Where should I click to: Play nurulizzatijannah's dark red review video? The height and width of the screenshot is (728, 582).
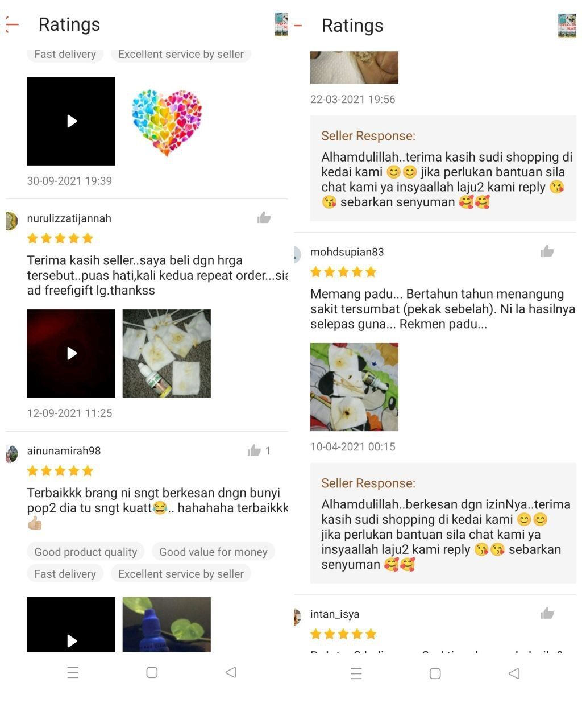click(x=71, y=353)
